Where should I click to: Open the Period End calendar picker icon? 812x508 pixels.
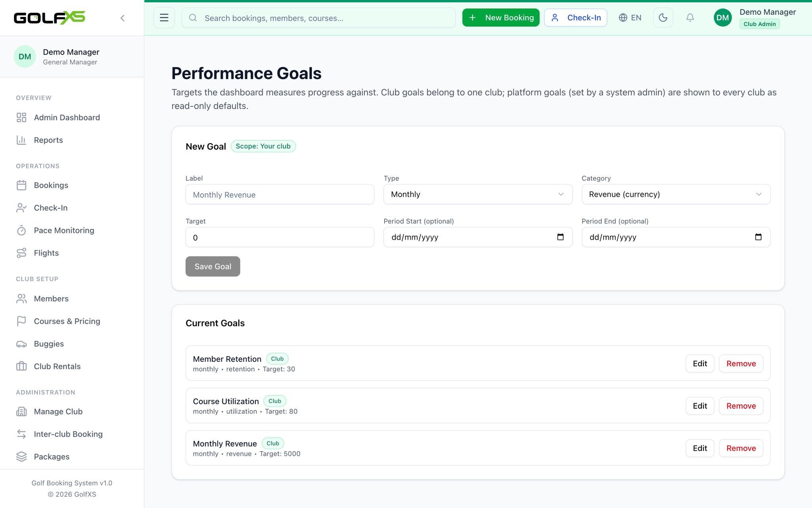click(758, 237)
